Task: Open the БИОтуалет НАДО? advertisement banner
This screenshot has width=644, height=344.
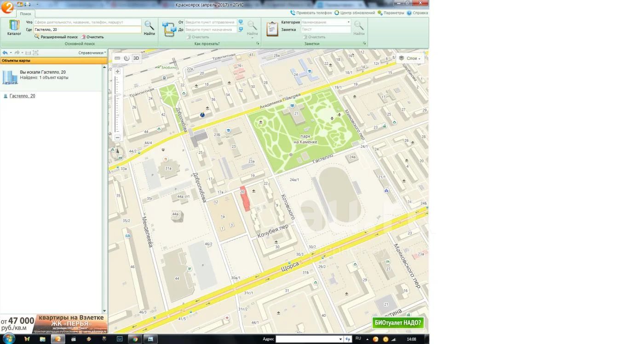Action: tap(398, 323)
